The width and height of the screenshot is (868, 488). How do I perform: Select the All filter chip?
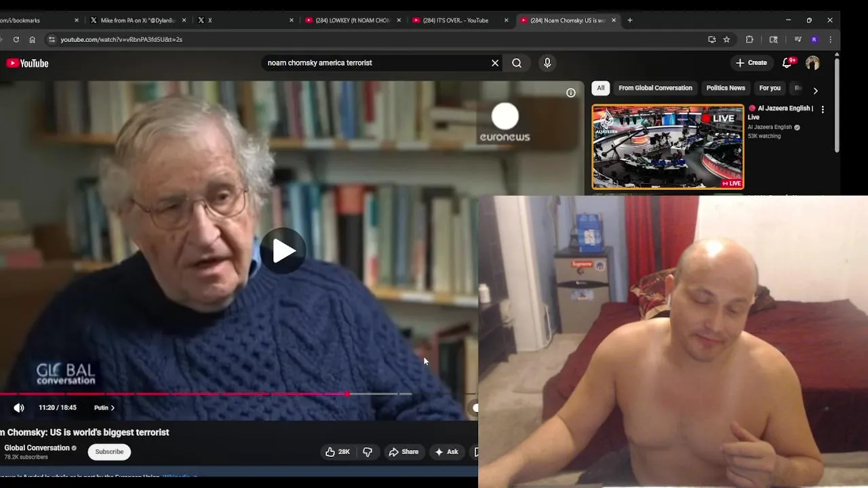click(600, 88)
